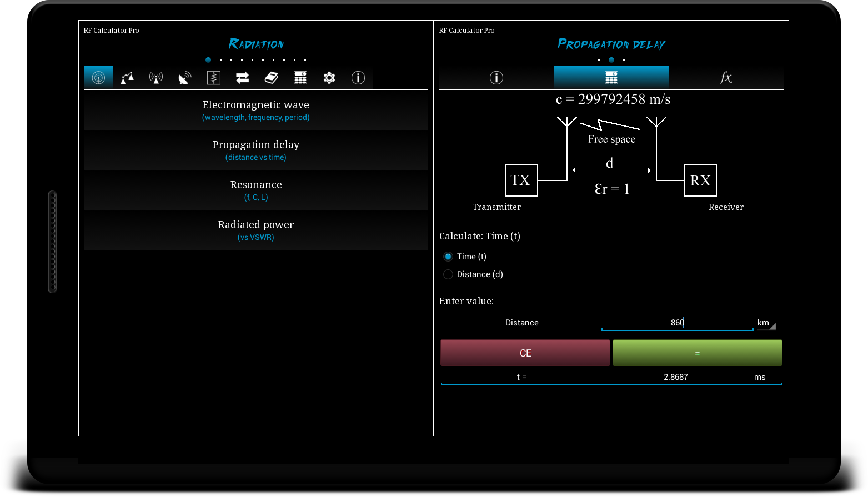Open Resonance (f, C, L) calculator

click(256, 190)
